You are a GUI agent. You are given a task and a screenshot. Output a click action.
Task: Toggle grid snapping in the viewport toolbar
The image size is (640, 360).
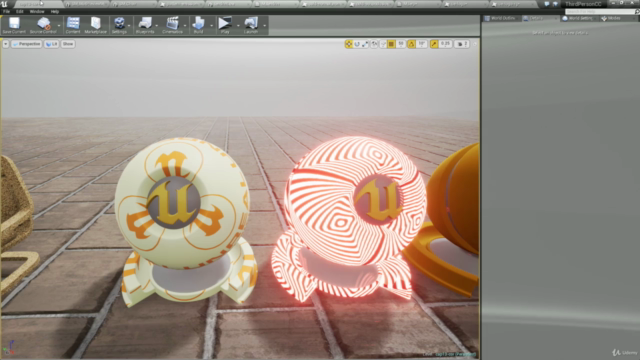(x=391, y=44)
